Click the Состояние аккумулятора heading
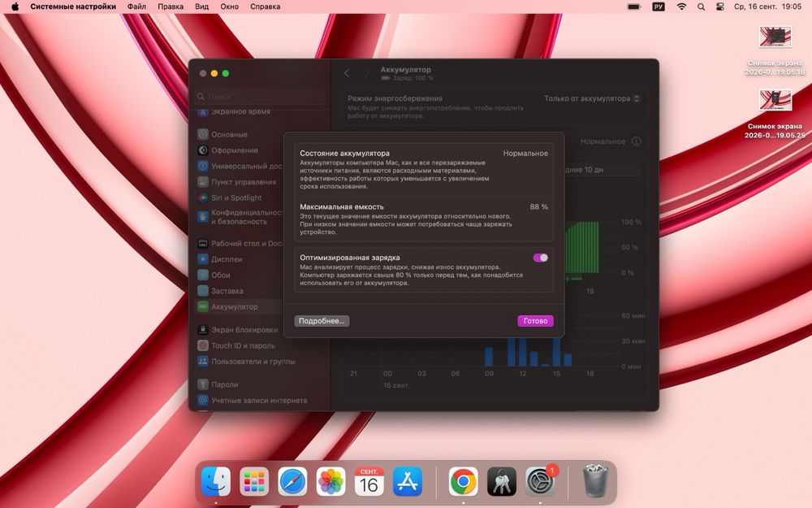This screenshot has height=508, width=812. pos(344,153)
